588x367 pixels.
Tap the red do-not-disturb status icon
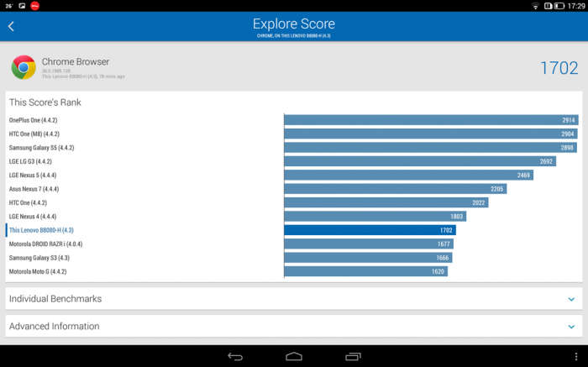35,6
